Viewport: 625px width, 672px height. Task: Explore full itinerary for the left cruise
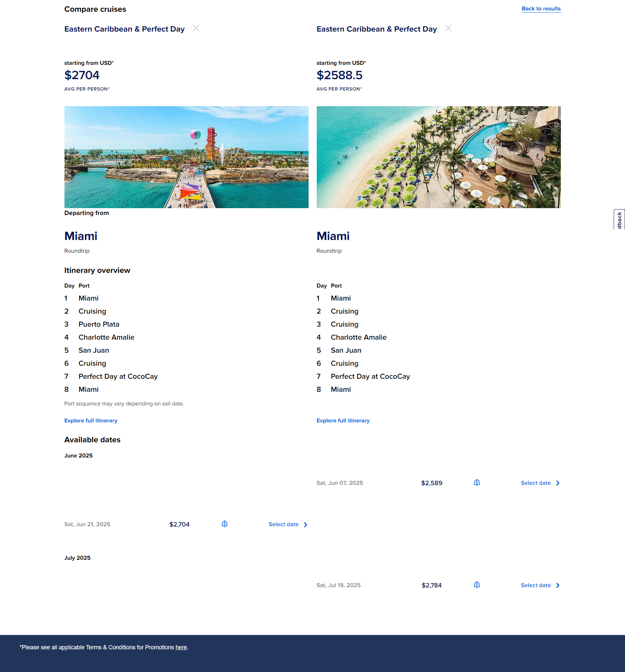coord(90,421)
